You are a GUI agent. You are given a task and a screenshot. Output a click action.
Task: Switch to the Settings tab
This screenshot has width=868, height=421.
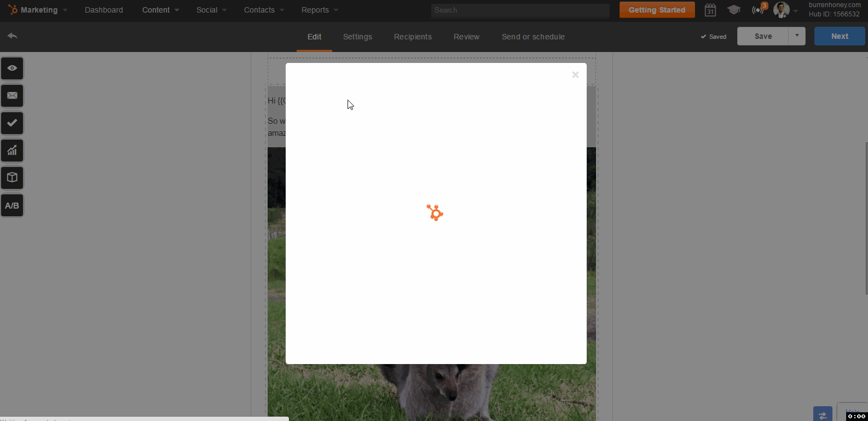click(357, 37)
